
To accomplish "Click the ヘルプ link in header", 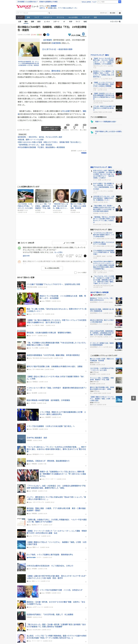I will (94, 2).
